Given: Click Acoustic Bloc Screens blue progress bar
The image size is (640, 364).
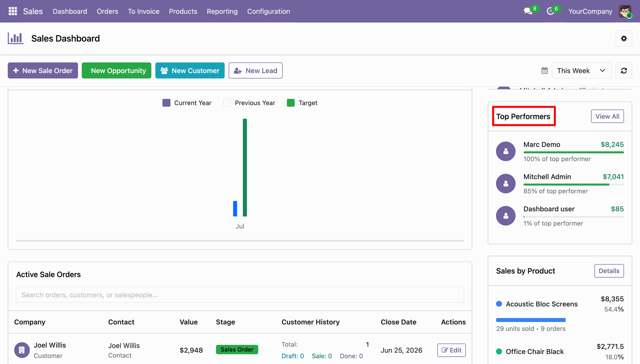Looking at the screenshot, I should (x=531, y=320).
